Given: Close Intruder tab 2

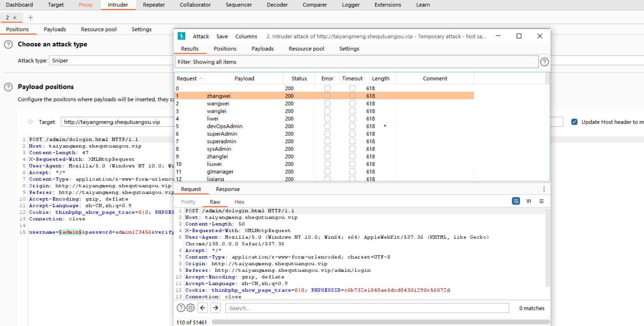Looking at the screenshot, I should [15, 18].
